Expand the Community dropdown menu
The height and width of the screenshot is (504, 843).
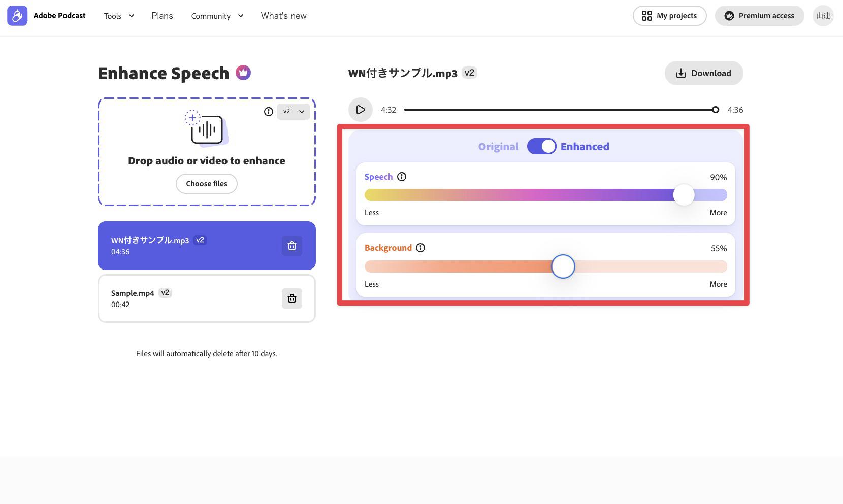[217, 16]
